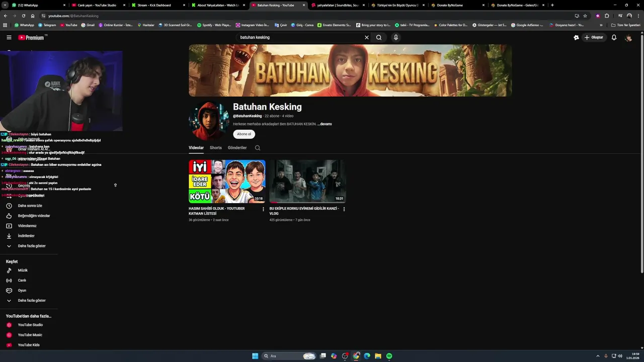The height and width of the screenshot is (362, 644).
Task: Subscribe with the Abone ol button
Action: (244, 134)
